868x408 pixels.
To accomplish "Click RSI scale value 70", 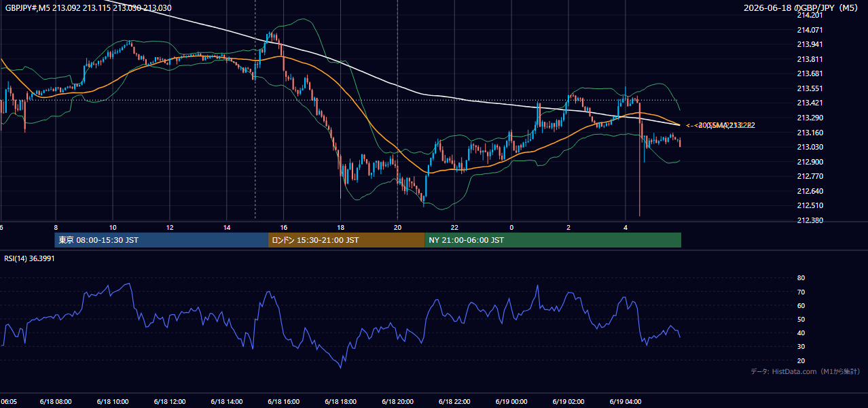I will [x=801, y=292].
